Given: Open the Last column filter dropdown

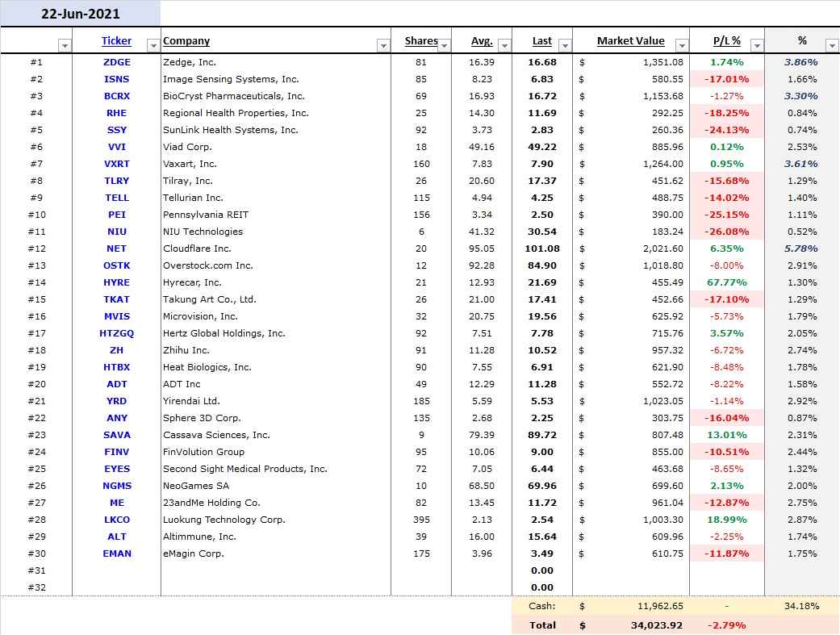Looking at the screenshot, I should [565, 45].
